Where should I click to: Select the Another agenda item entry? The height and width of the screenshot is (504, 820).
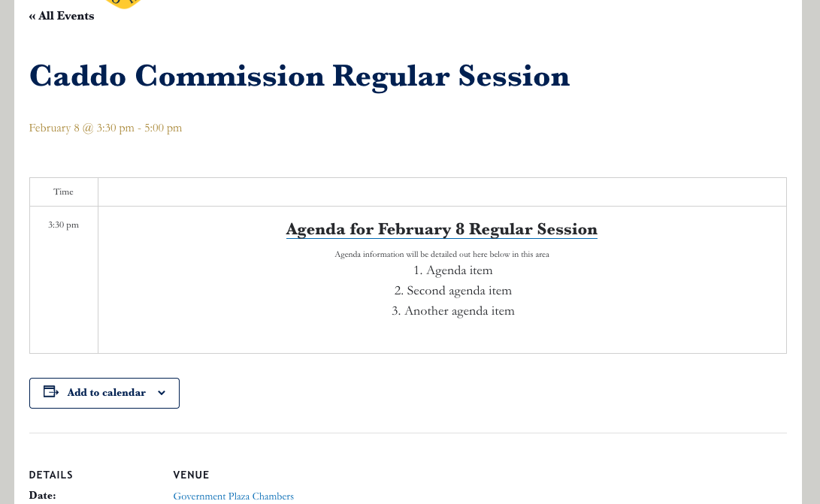click(453, 311)
